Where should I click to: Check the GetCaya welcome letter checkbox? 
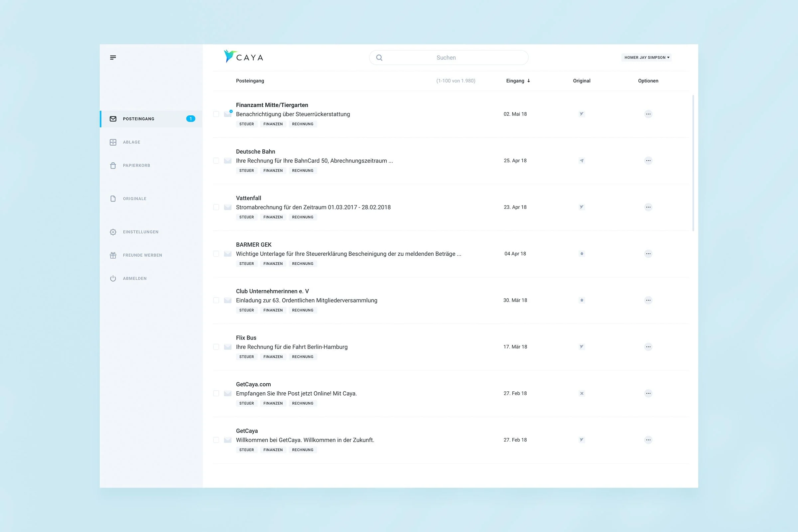(x=216, y=440)
